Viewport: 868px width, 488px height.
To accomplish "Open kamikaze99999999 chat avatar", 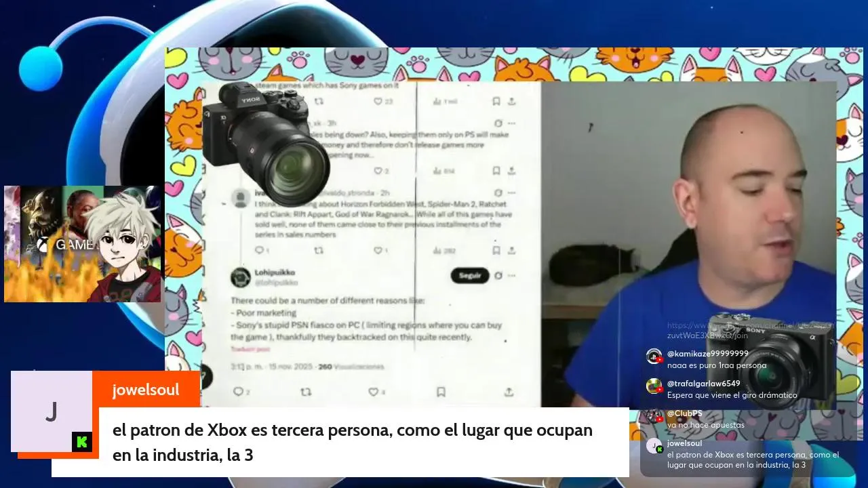I will tap(654, 357).
